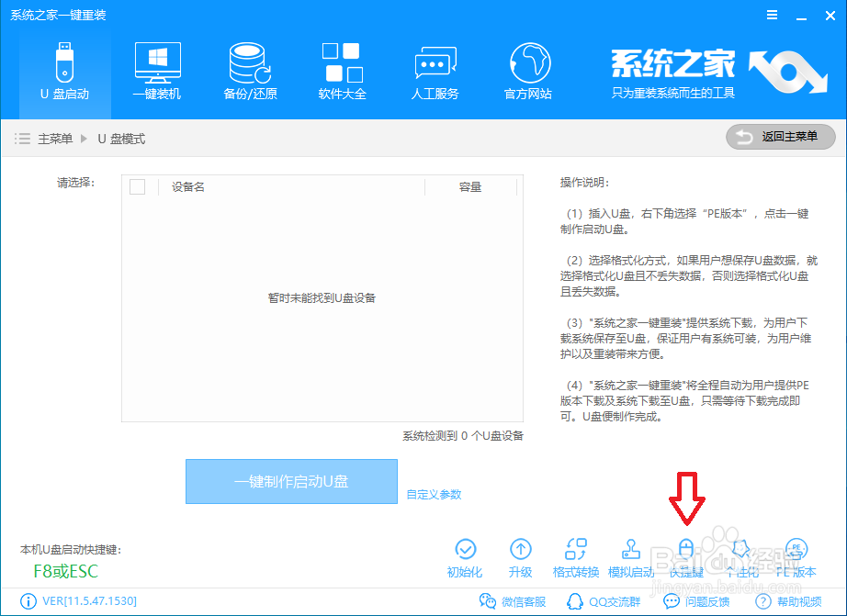Viewport: 847px width, 616px height.
Task: Open the 快捷键 lookup tool
Action: click(x=686, y=559)
